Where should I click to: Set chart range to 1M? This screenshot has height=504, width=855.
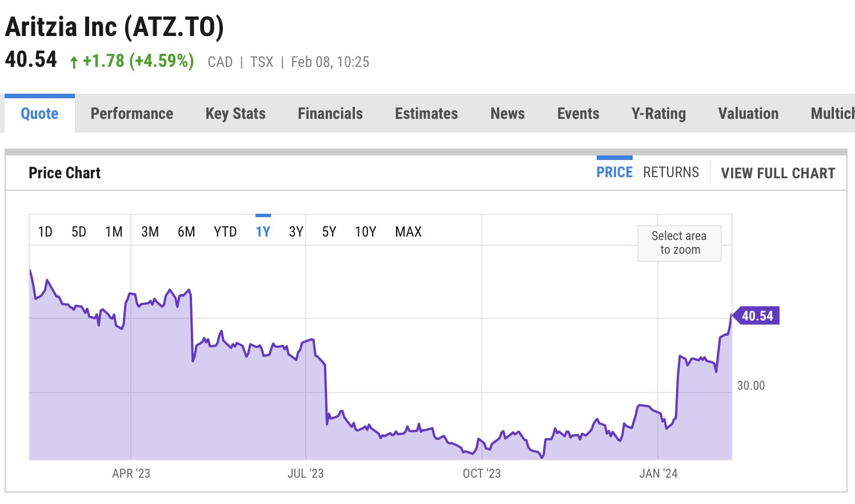(x=114, y=232)
